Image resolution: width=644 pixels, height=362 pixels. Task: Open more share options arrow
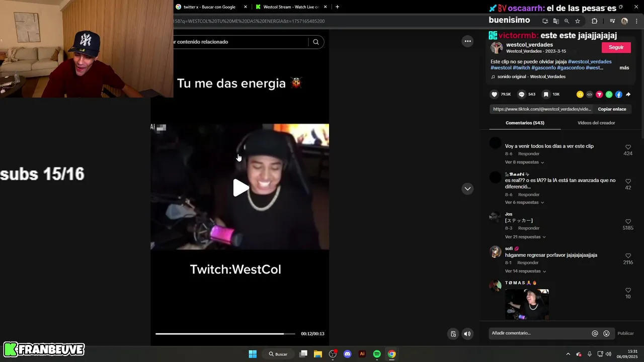(x=628, y=95)
